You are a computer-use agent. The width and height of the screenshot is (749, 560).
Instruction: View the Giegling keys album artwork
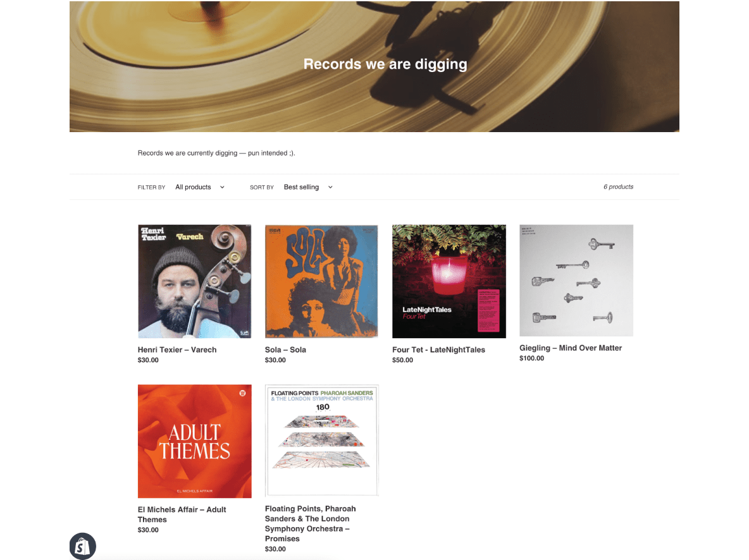[576, 280]
